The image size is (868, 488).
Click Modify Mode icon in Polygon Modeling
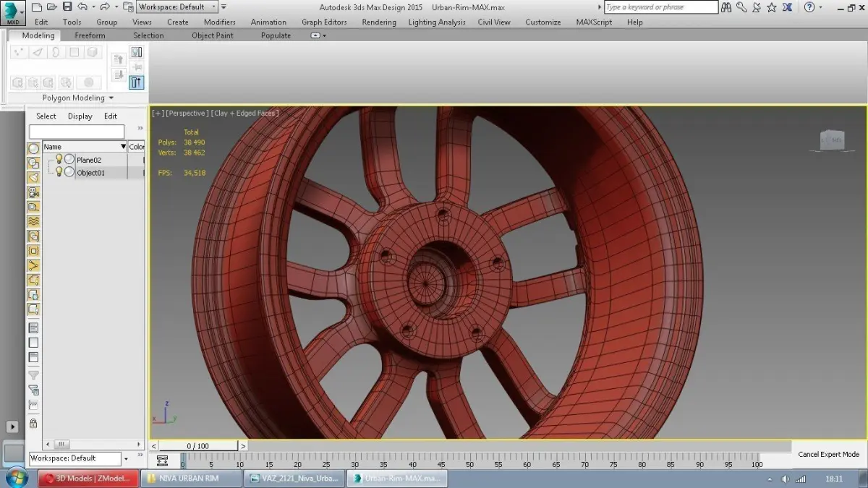pyautogui.click(x=137, y=52)
